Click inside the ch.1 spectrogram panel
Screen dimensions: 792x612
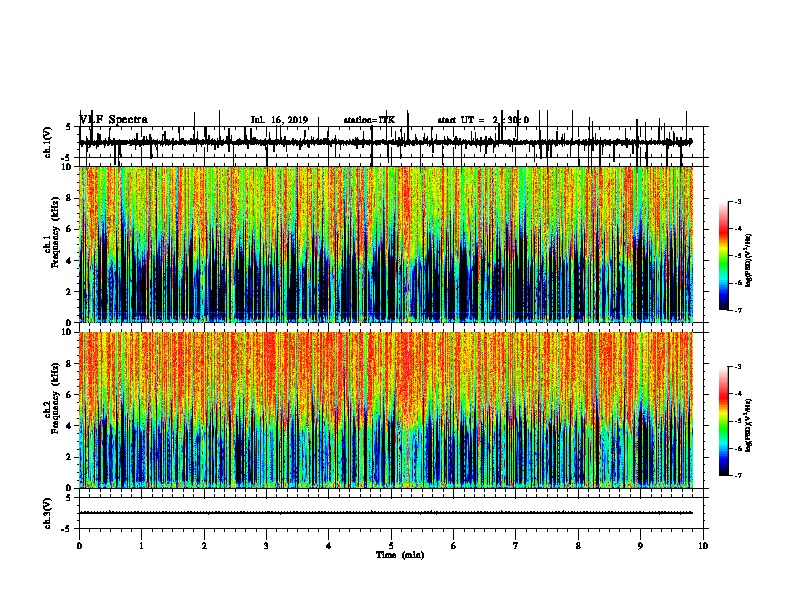[386, 244]
